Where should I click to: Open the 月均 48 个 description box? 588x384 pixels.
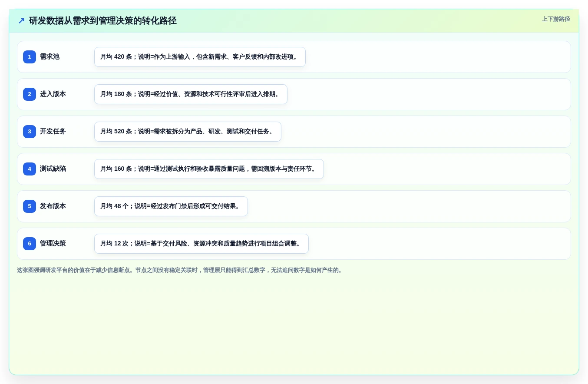171,206
